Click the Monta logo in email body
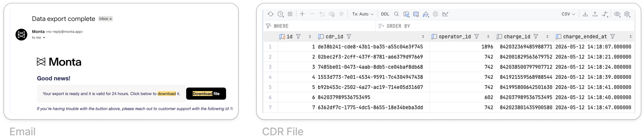 coord(59,62)
